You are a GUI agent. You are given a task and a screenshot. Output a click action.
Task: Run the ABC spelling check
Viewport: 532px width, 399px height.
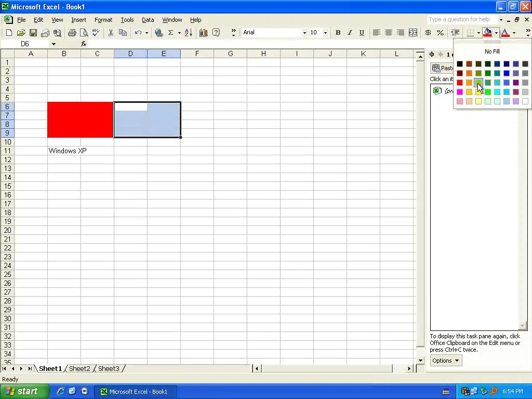[x=96, y=33]
